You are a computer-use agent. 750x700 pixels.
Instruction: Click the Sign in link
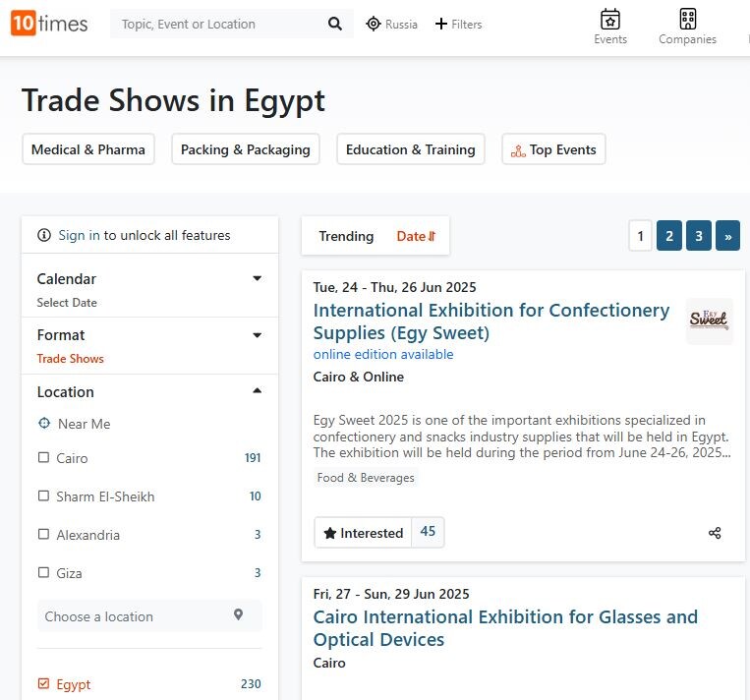click(x=79, y=235)
